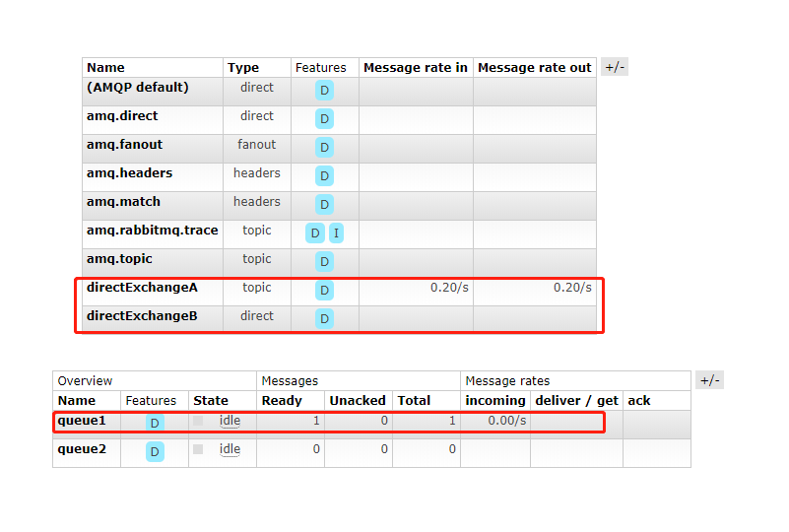Click the idle state text for queue2
789x532 pixels.
[230, 449]
